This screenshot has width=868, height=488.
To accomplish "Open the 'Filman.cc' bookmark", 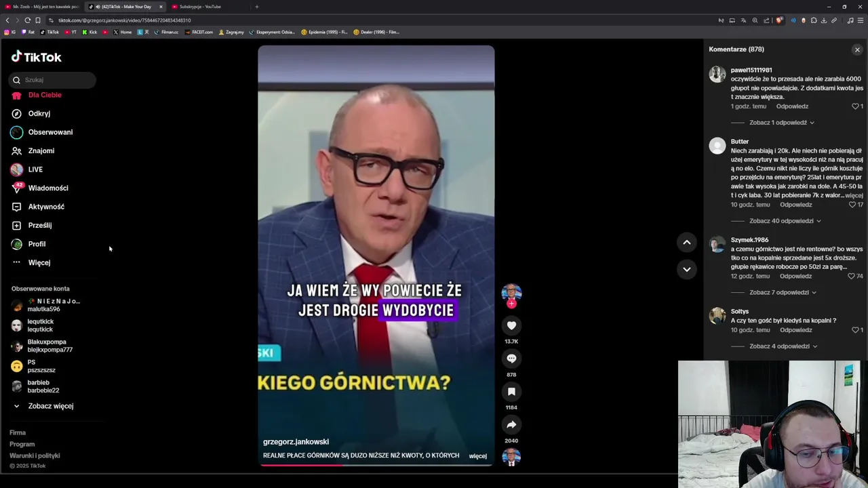I will [x=166, y=32].
